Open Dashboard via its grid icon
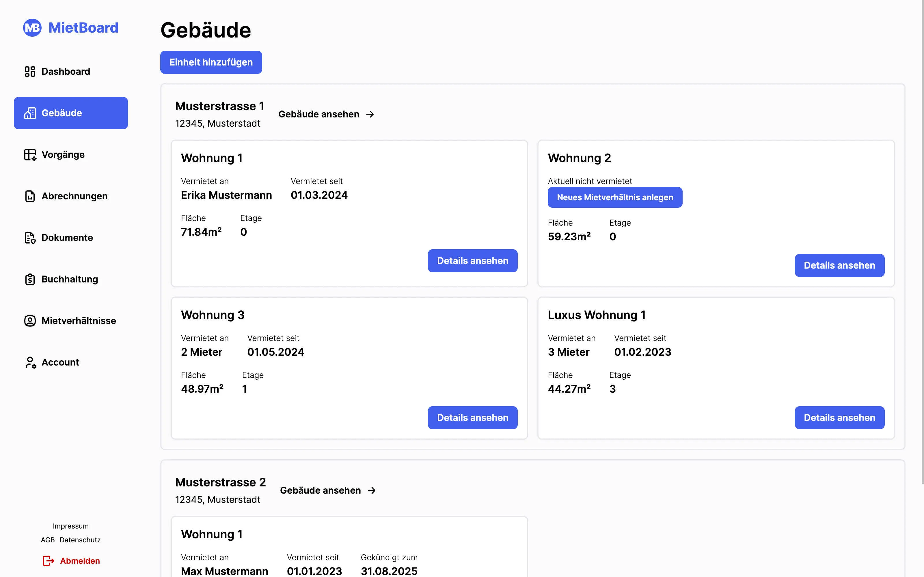Viewport: 924px width, 577px height. pos(30,71)
